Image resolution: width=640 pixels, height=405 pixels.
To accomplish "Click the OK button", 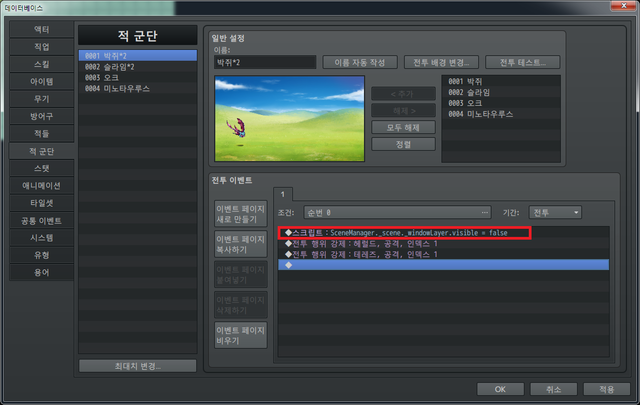I will pyautogui.click(x=500, y=389).
